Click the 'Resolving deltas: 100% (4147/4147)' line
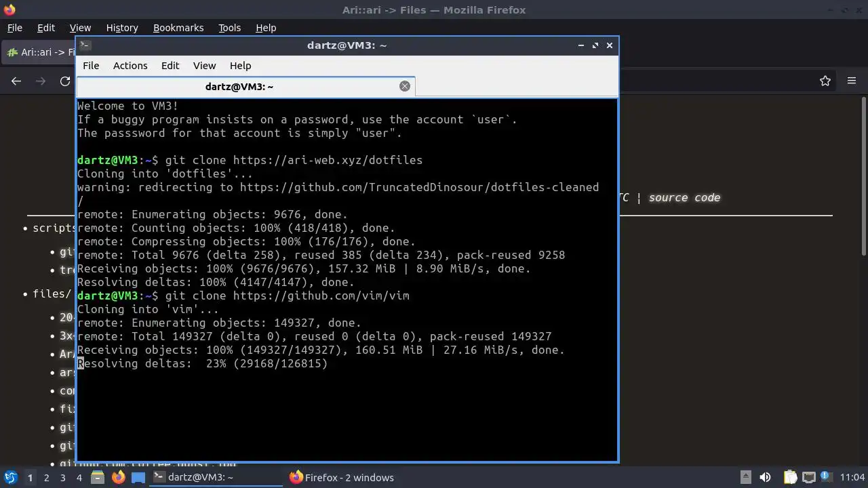Viewport: 868px width, 488px height. [x=216, y=282]
